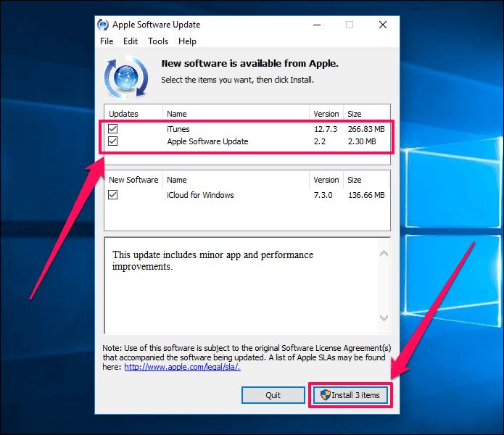The image size is (504, 435).
Task: Click the update description text
Action: pyautogui.click(x=212, y=260)
